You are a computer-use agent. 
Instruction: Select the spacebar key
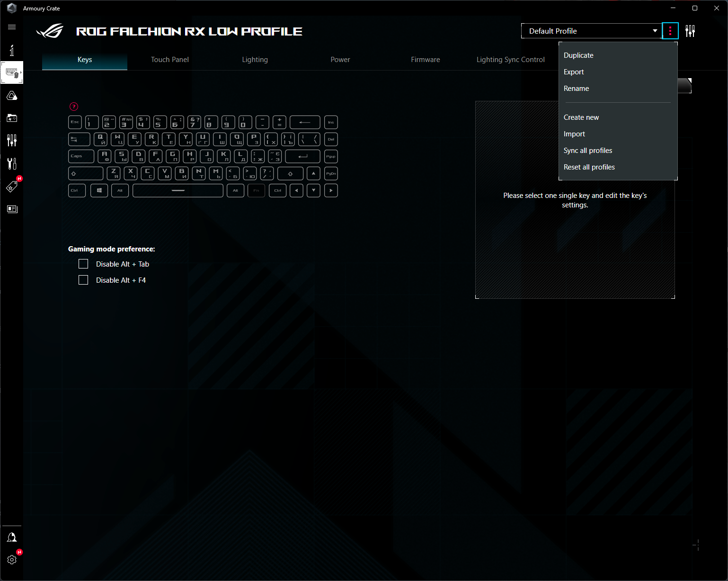point(178,190)
